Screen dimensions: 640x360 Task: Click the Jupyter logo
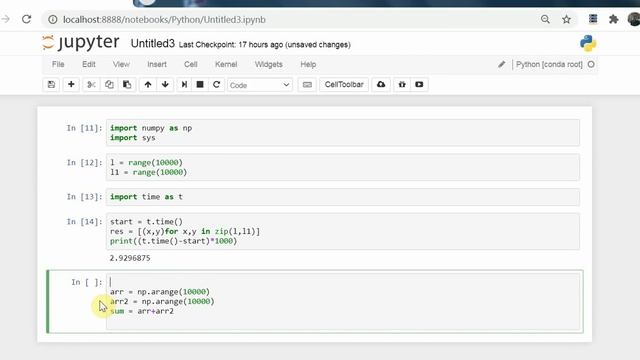pyautogui.click(x=81, y=42)
